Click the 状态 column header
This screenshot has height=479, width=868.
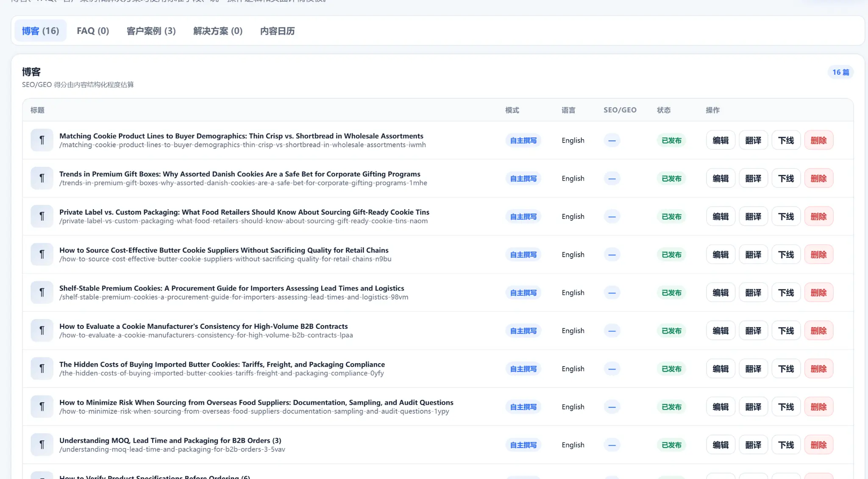pyautogui.click(x=664, y=110)
